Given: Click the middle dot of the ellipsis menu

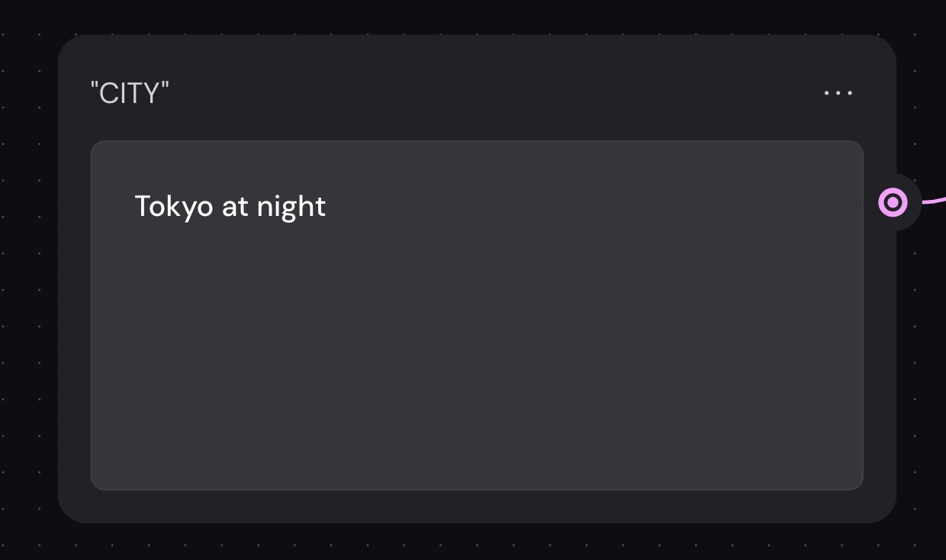Looking at the screenshot, I should [x=838, y=93].
